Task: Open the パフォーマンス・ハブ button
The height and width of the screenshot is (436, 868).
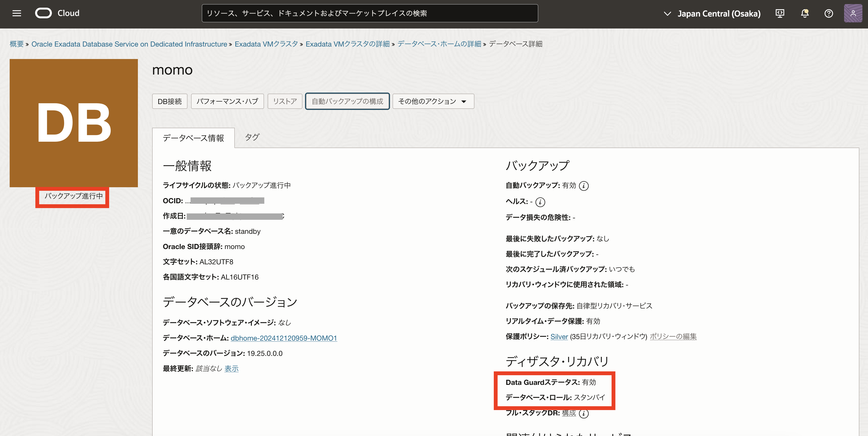Action: pyautogui.click(x=227, y=101)
